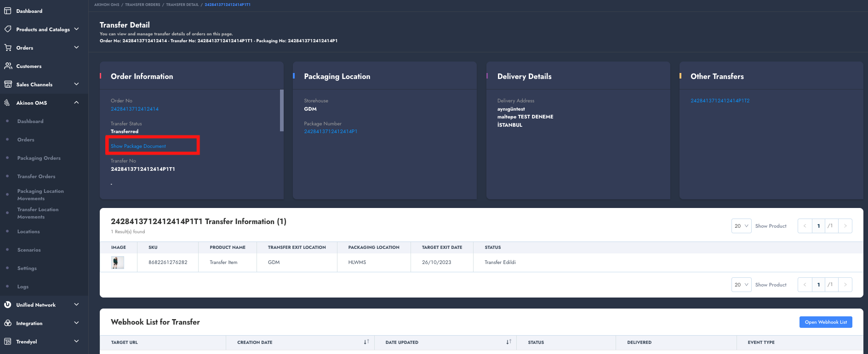The height and width of the screenshot is (354, 868).
Task: Click the Unified Network icon
Action: pos(8,305)
